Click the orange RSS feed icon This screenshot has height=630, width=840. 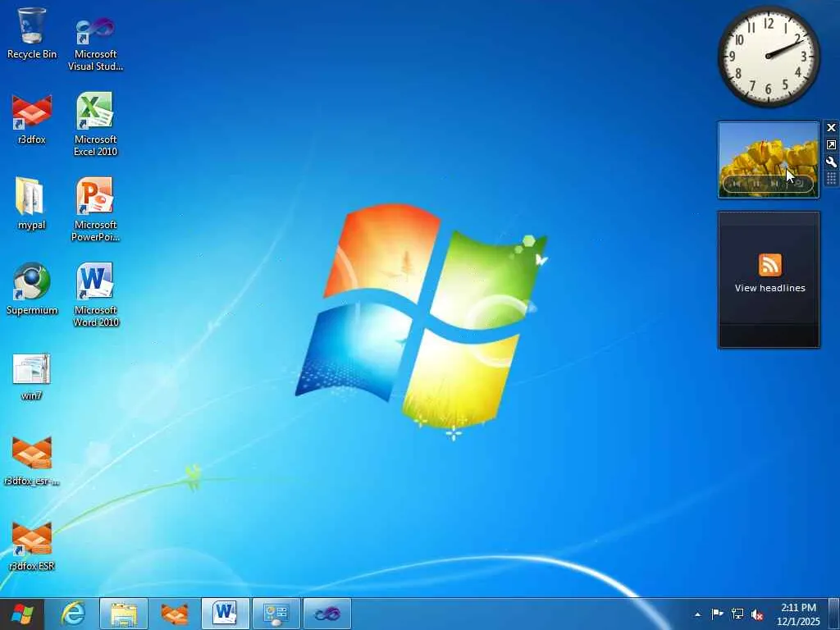769,265
